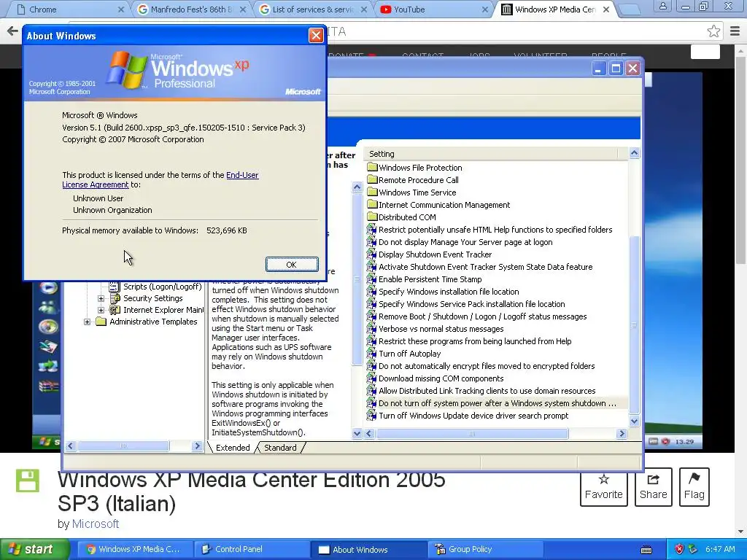Select icon for Do not display Manage Your Server

(371, 242)
